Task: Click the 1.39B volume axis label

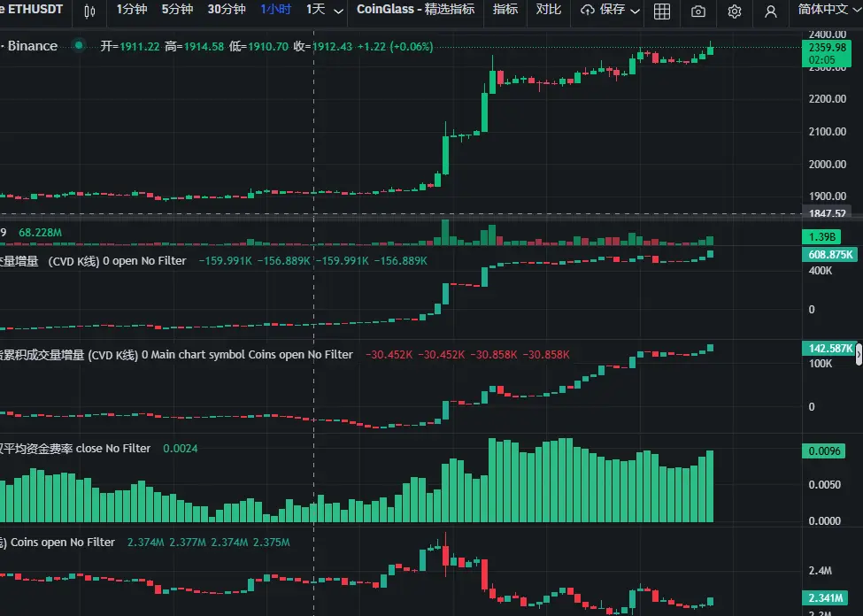Action: 821,236
